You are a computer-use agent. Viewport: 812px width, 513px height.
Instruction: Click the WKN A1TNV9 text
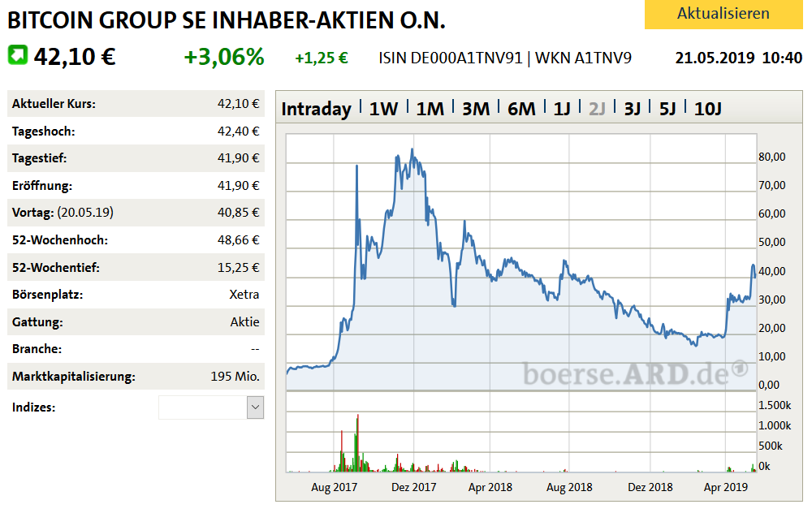pyautogui.click(x=583, y=58)
